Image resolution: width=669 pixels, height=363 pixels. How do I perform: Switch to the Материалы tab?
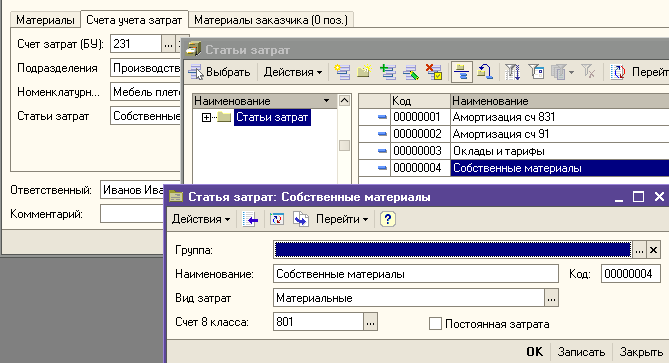click(x=45, y=20)
